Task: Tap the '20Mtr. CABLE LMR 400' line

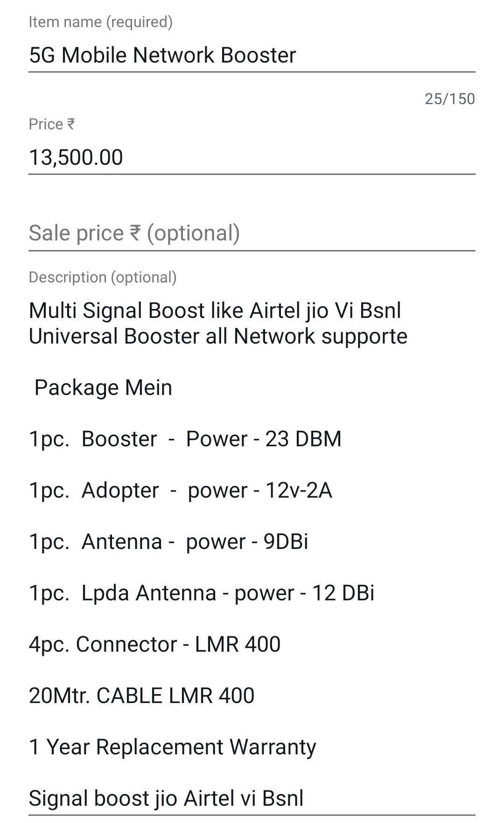Action: point(141,696)
